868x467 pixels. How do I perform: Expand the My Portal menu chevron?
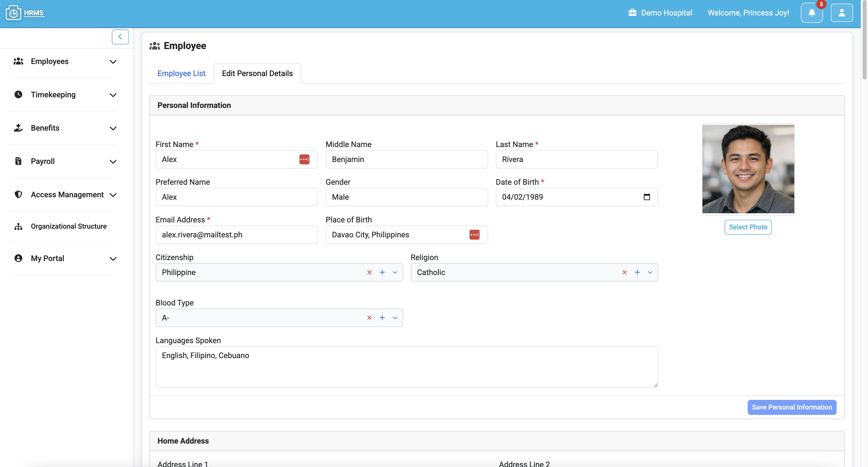coord(113,259)
